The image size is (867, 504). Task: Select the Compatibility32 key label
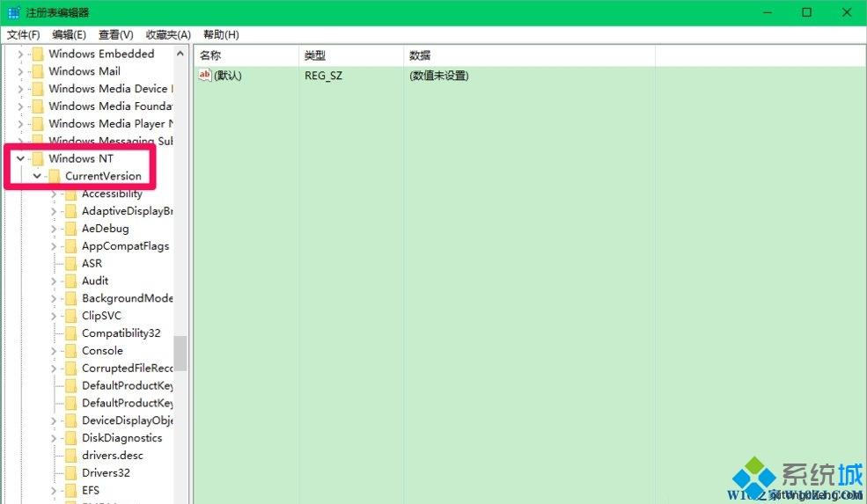pyautogui.click(x=121, y=333)
